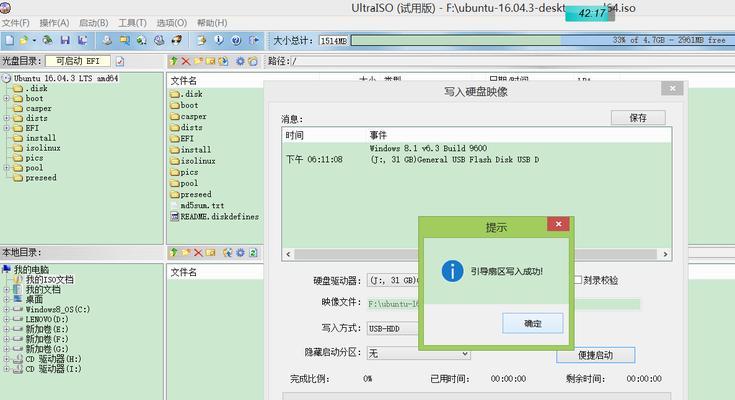Select isolinux folder in ISO tree
This screenshot has height=400, width=735.
coord(43,148)
